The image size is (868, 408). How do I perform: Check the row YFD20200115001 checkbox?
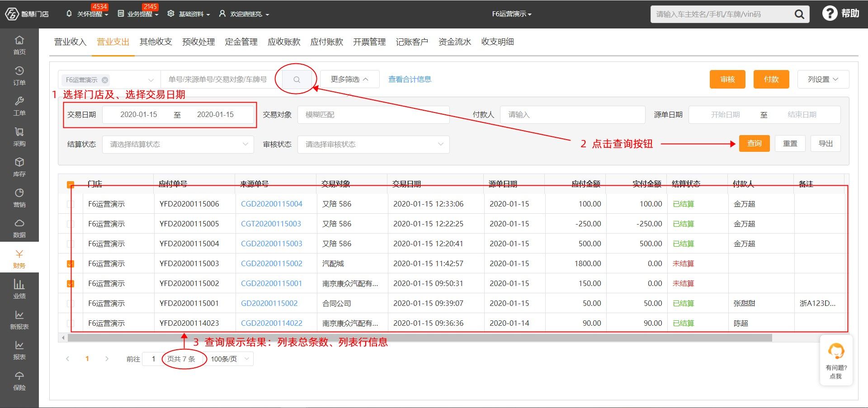(x=71, y=304)
